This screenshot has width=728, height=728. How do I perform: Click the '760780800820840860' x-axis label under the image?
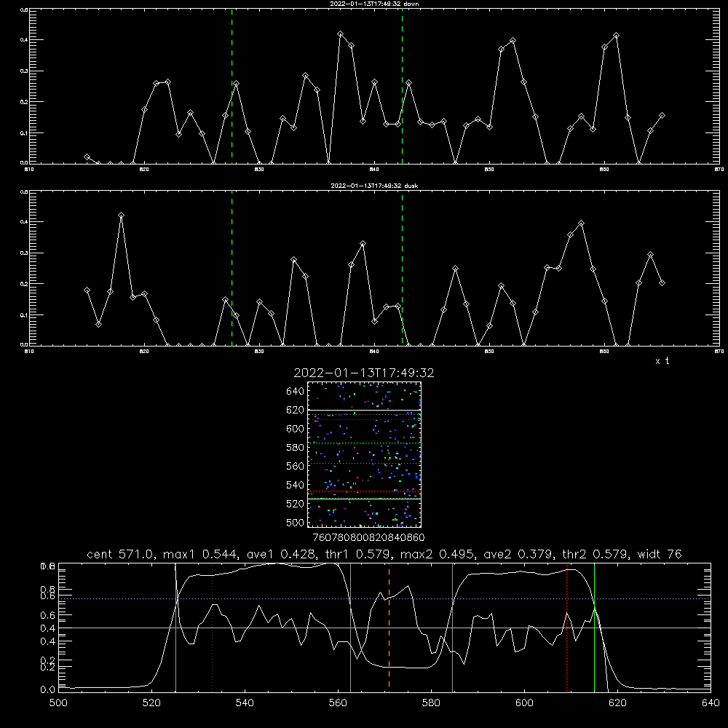(368, 538)
